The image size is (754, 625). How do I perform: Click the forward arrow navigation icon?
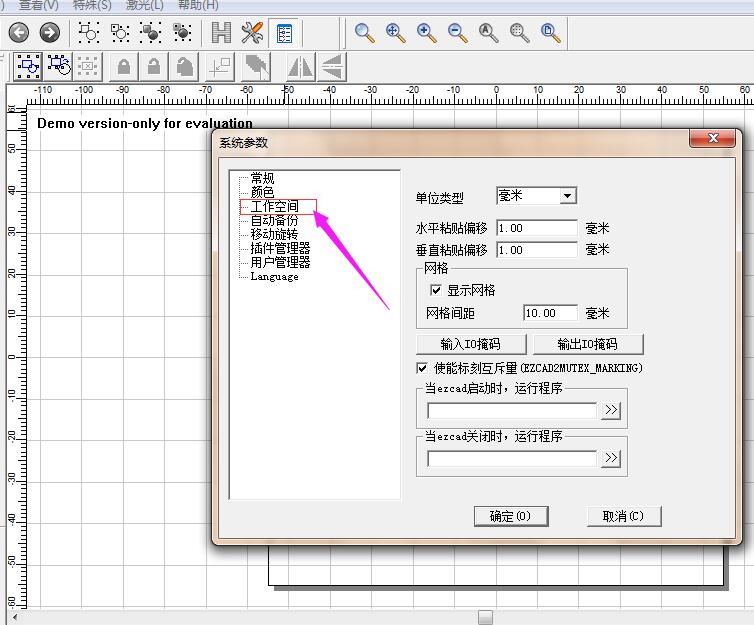(49, 33)
